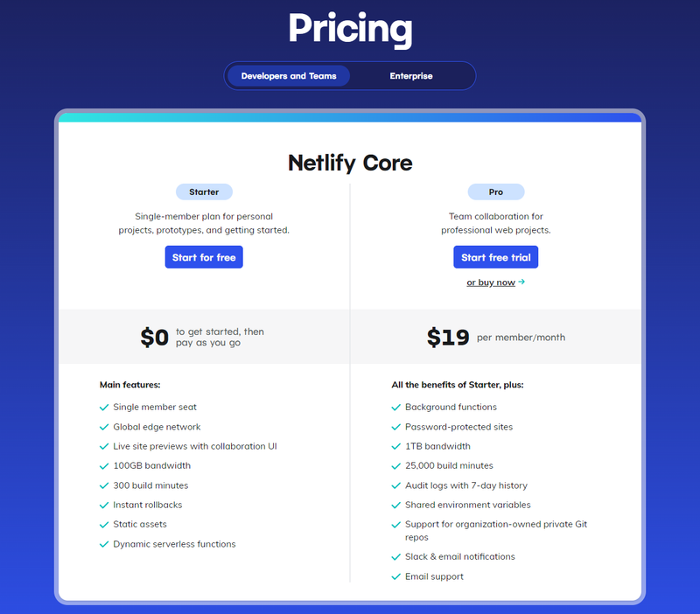700x614 pixels.
Task: Click checkmark icon next to Instant rollbacks
Action: pyautogui.click(x=104, y=506)
